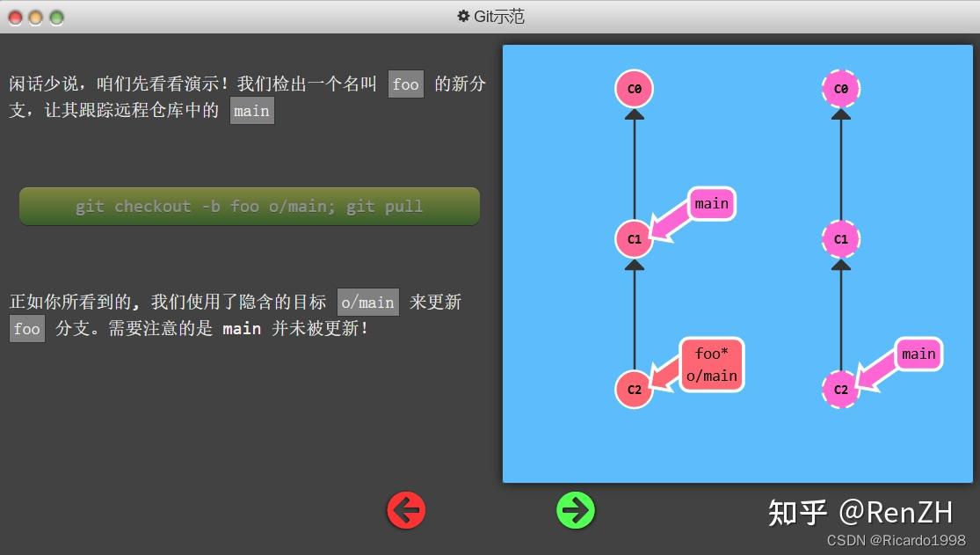Click commit node C0 on the left graph
980x555 pixels.
[633, 88]
